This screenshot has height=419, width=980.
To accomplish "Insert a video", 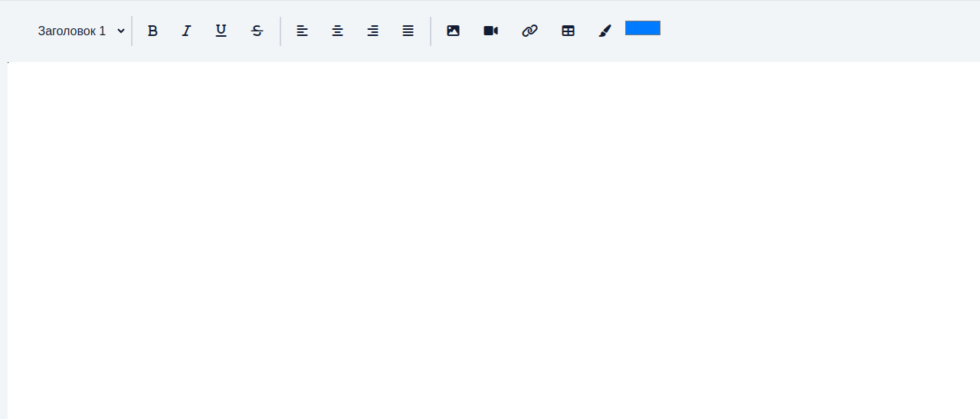I will (x=490, y=31).
